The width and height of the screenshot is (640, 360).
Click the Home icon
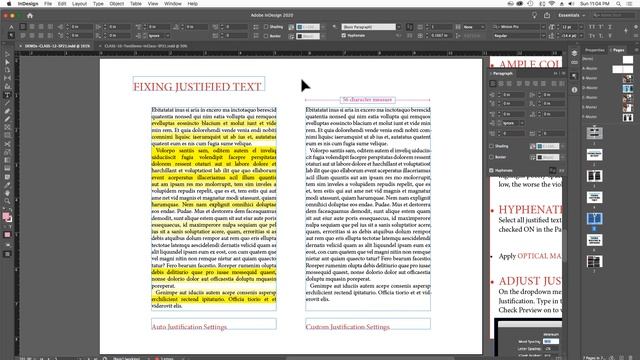tap(30, 16)
